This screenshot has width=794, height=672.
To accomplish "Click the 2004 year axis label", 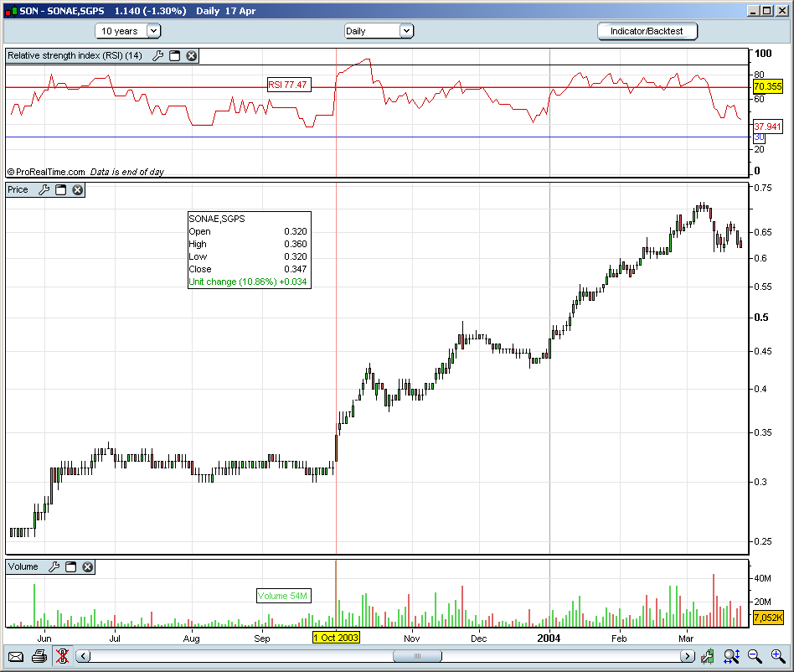I will [x=549, y=638].
